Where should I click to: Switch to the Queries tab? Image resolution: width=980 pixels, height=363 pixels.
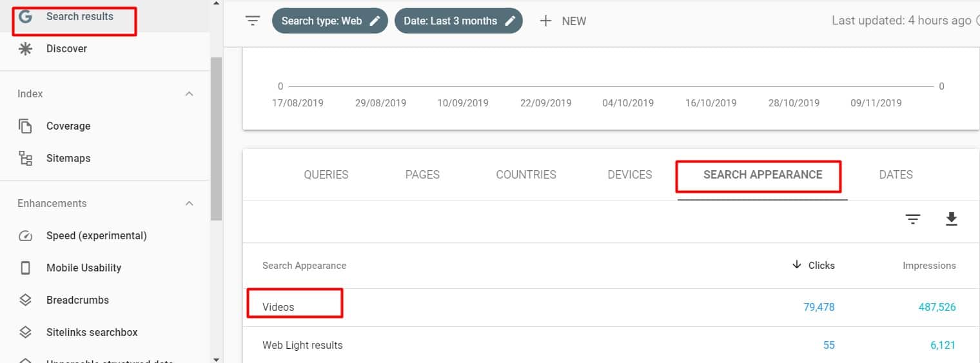(x=326, y=175)
